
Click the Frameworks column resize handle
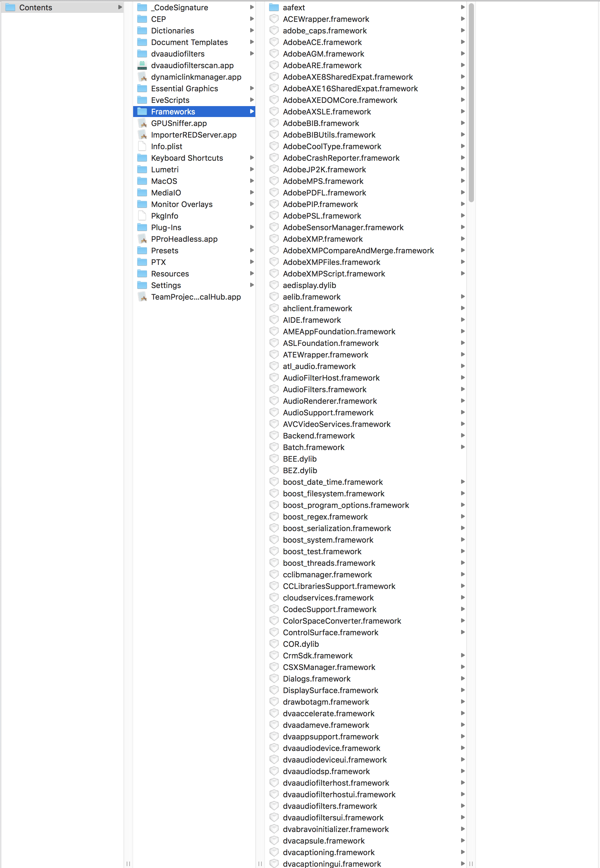[471, 863]
